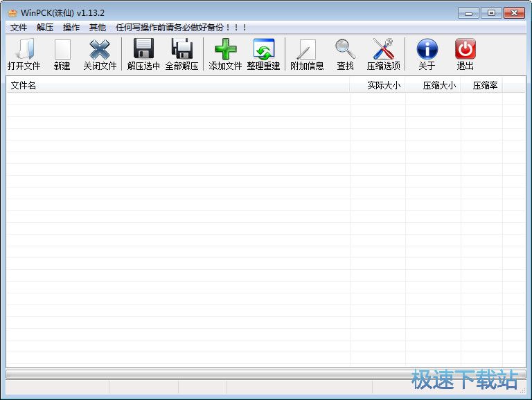Click 全部解压 (Extract All) double-floppy icon

point(181,50)
